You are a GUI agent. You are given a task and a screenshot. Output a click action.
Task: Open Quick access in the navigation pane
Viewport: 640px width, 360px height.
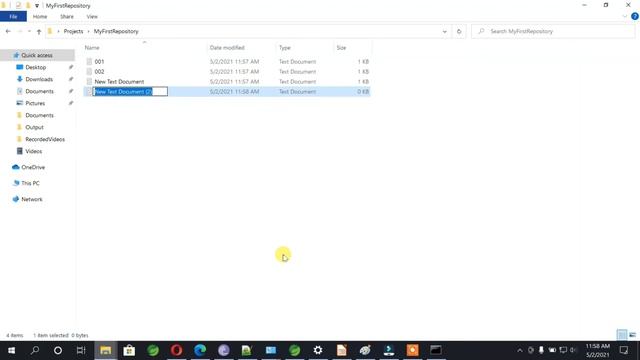(37, 55)
